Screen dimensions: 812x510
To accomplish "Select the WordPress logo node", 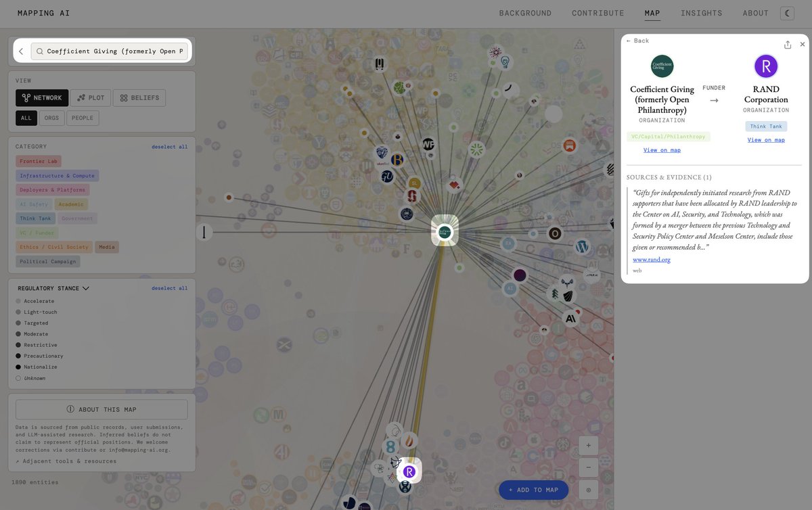I will coord(582,246).
